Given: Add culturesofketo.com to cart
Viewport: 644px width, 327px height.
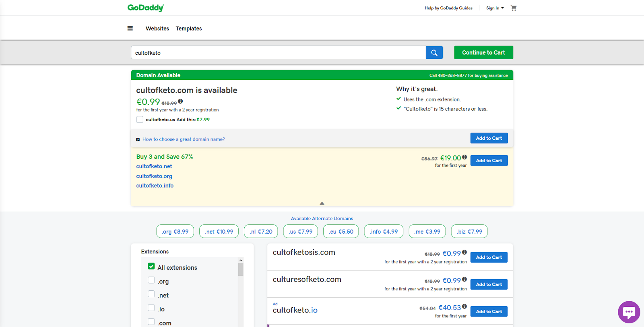Looking at the screenshot, I should click(489, 284).
